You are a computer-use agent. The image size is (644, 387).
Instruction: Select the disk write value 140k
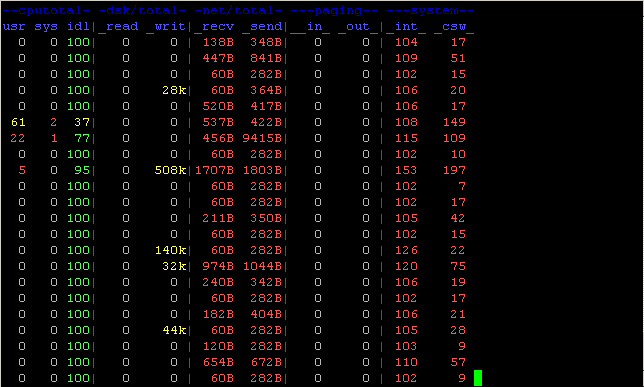(170, 250)
